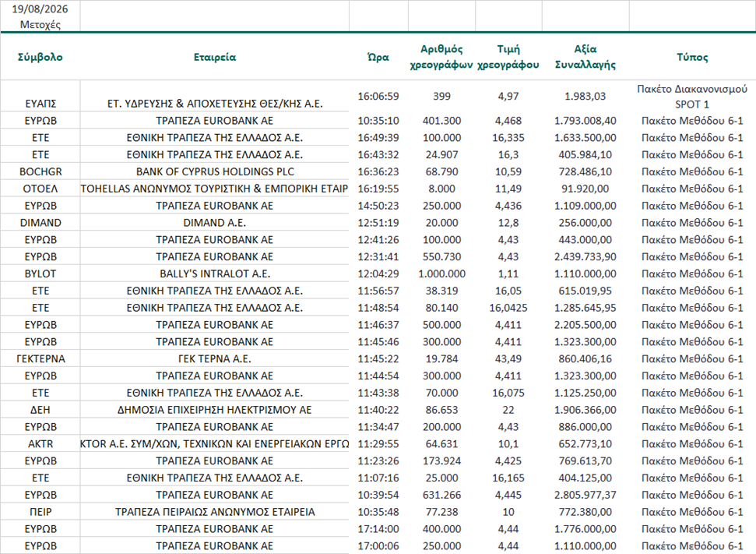This screenshot has height=554, width=756.
Task: Select the time 17:14:00
Action: [x=378, y=529]
